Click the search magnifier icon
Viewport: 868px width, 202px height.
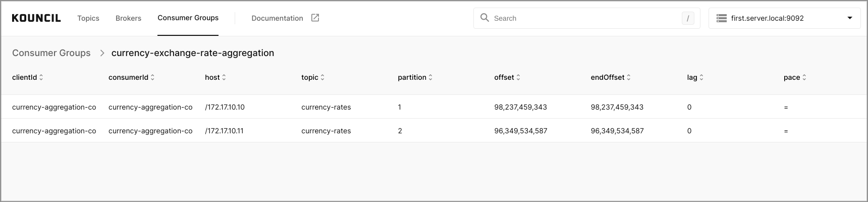[484, 18]
